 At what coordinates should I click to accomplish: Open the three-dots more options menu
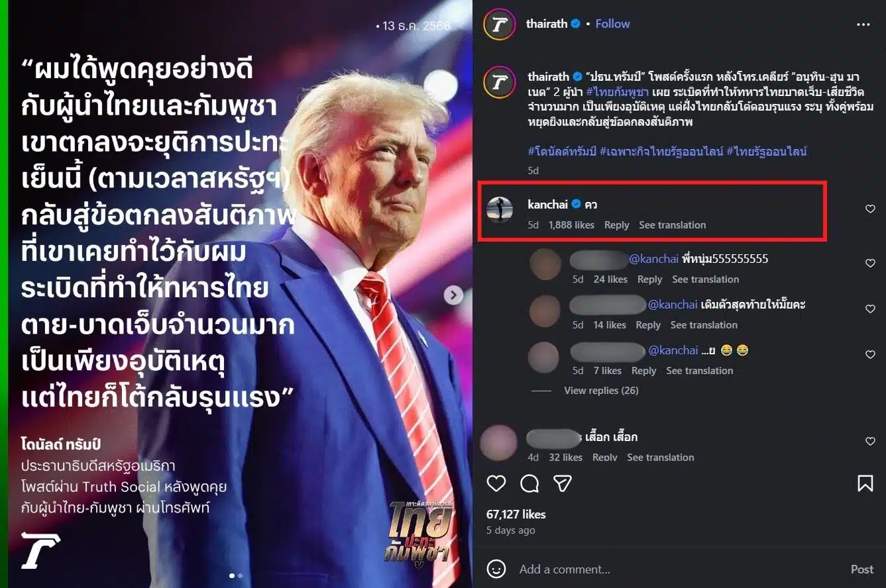coord(863,24)
